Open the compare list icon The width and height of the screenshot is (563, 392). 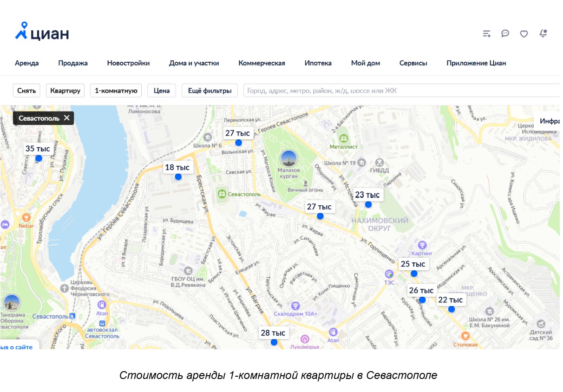tap(487, 33)
